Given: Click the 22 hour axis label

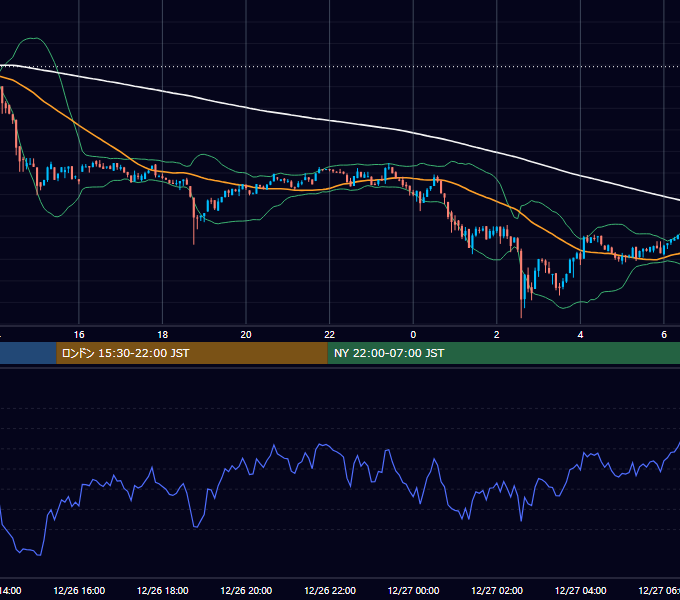Looking at the screenshot, I should tap(330, 335).
